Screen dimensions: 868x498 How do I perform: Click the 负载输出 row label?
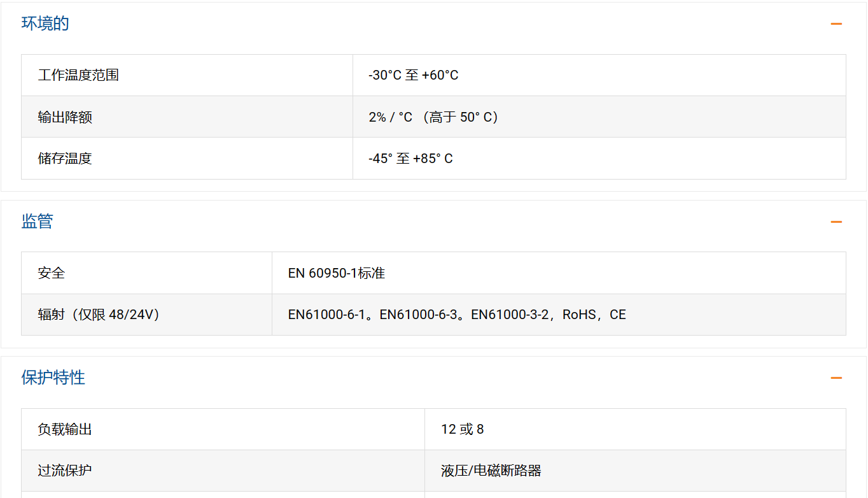(65, 429)
